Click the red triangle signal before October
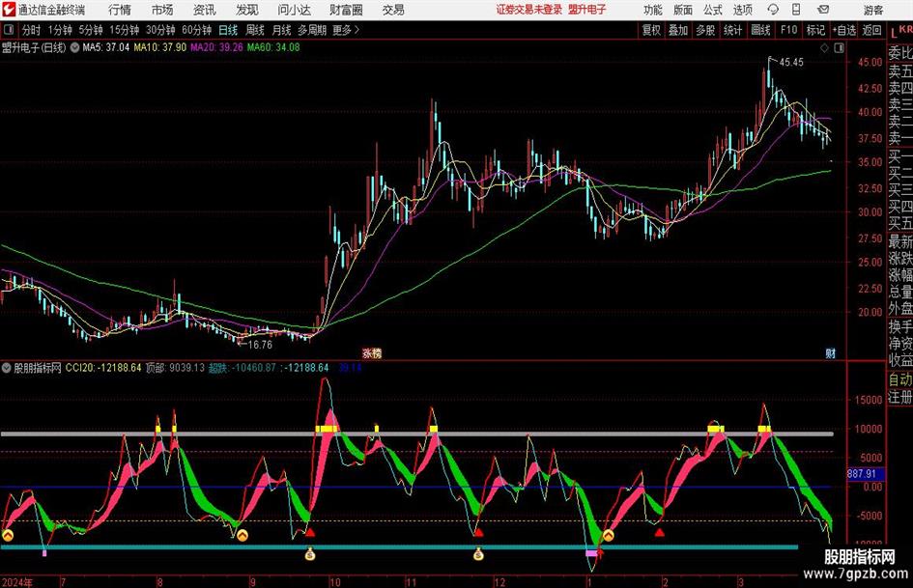Image resolution: width=913 pixels, height=588 pixels. (x=310, y=532)
